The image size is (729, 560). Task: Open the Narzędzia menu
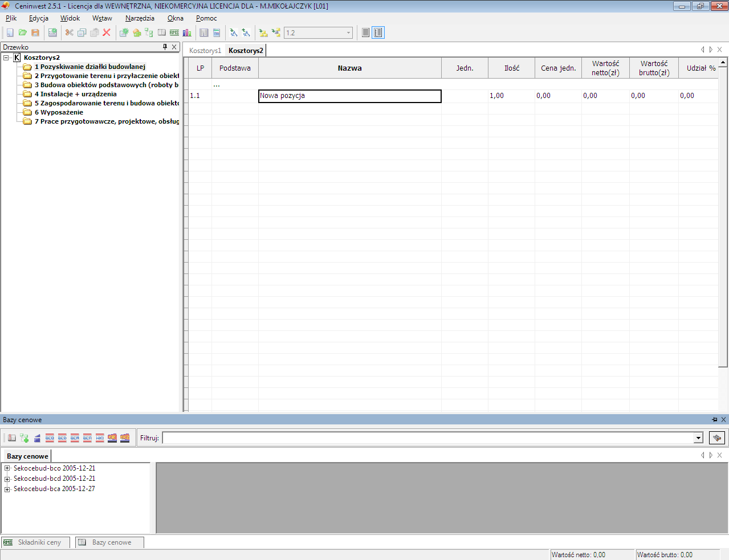[140, 18]
